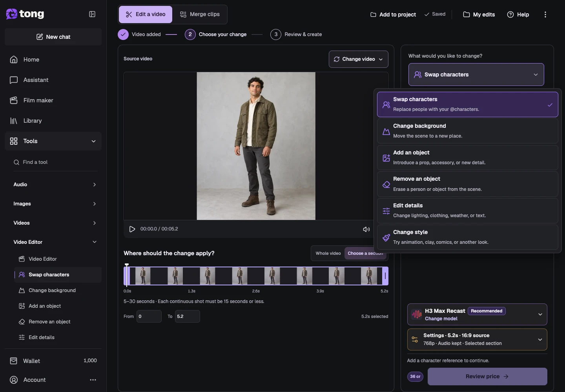Open the Library section
The width and height of the screenshot is (565, 392).
click(x=53, y=121)
